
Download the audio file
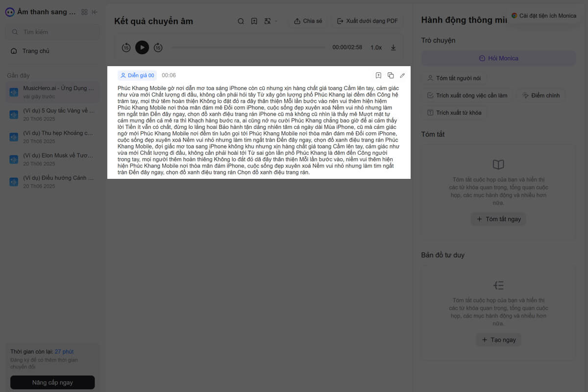[x=393, y=48]
